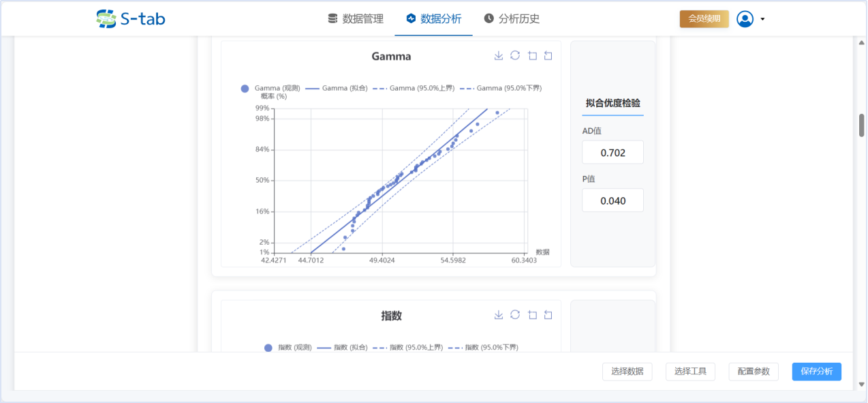Toggle the Gamma (95.0%上界) legend item

click(x=415, y=89)
